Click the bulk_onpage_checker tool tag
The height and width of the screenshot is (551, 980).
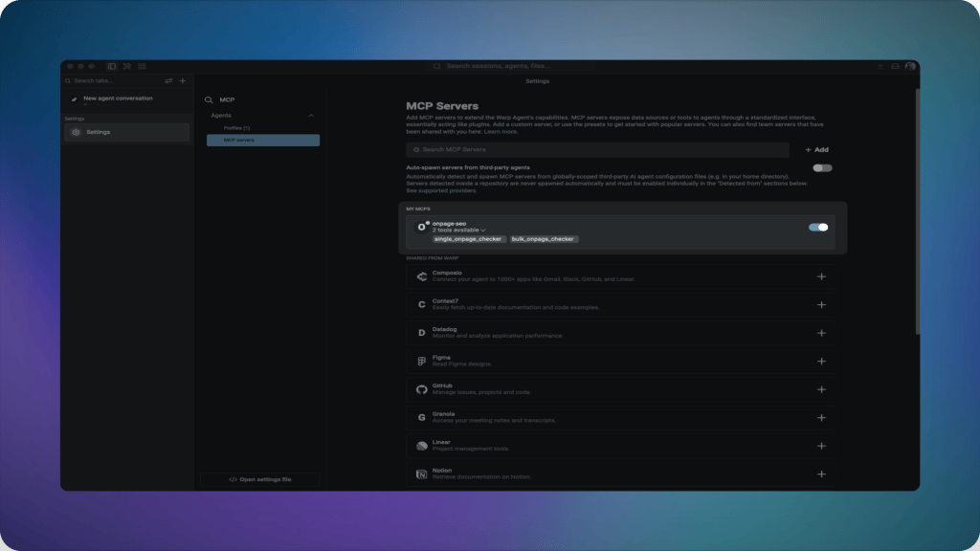(x=543, y=239)
